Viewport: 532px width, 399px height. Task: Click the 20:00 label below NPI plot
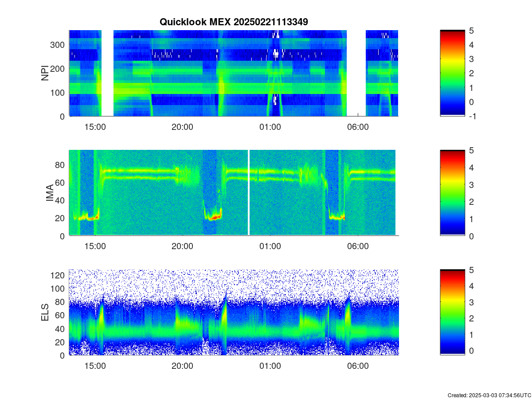[x=182, y=126]
